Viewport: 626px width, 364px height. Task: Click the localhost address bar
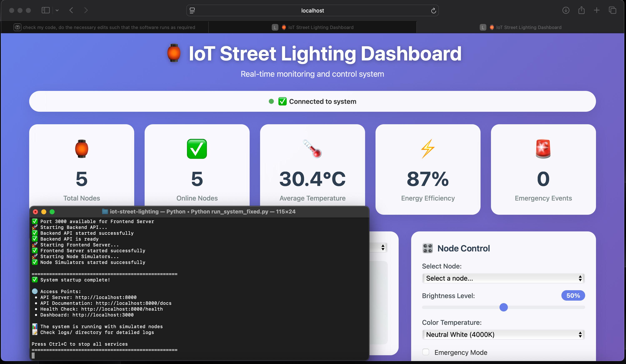pos(312,11)
